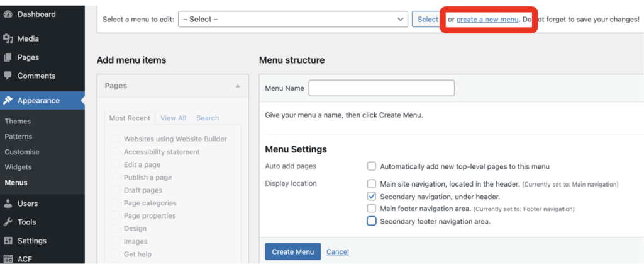Switch to the Search tab
644x264 pixels.
pos(208,118)
